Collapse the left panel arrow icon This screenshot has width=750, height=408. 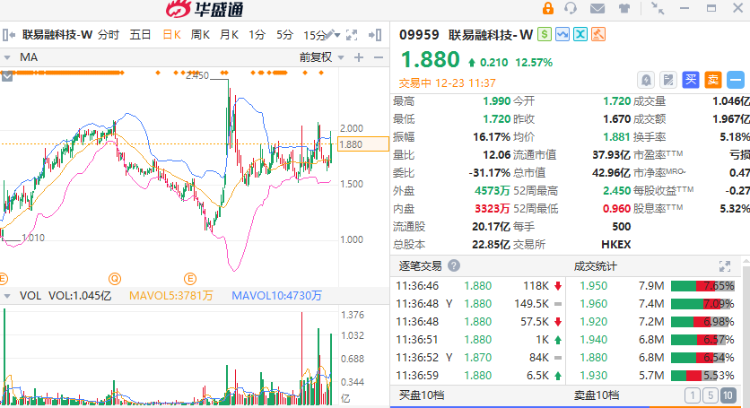point(8,34)
